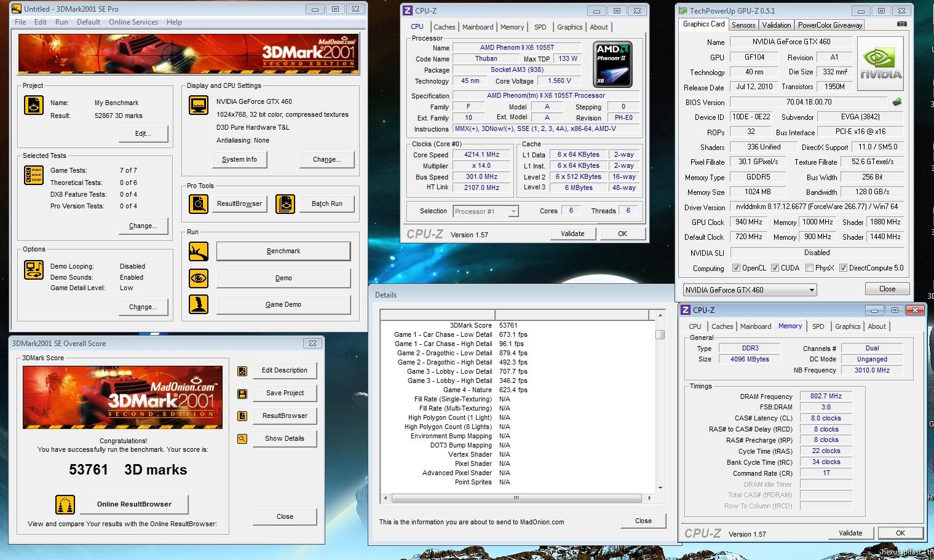Image resolution: width=934 pixels, height=560 pixels.
Task: Click the Change... button under Options
Action: point(143,307)
